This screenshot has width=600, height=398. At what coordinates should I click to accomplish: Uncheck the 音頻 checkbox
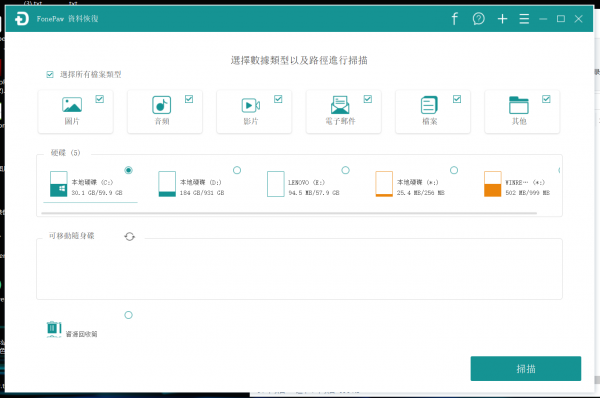[189, 99]
